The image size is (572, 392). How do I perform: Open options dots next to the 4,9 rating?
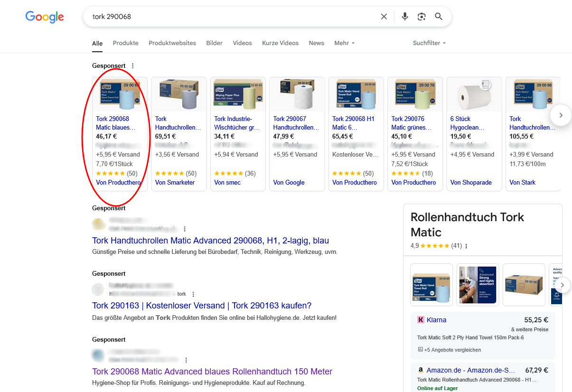click(x=467, y=246)
